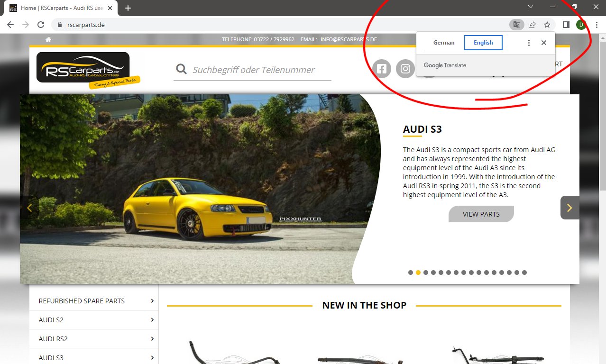Select the first carousel dot indicator
Image resolution: width=606 pixels, height=364 pixels.
point(411,273)
